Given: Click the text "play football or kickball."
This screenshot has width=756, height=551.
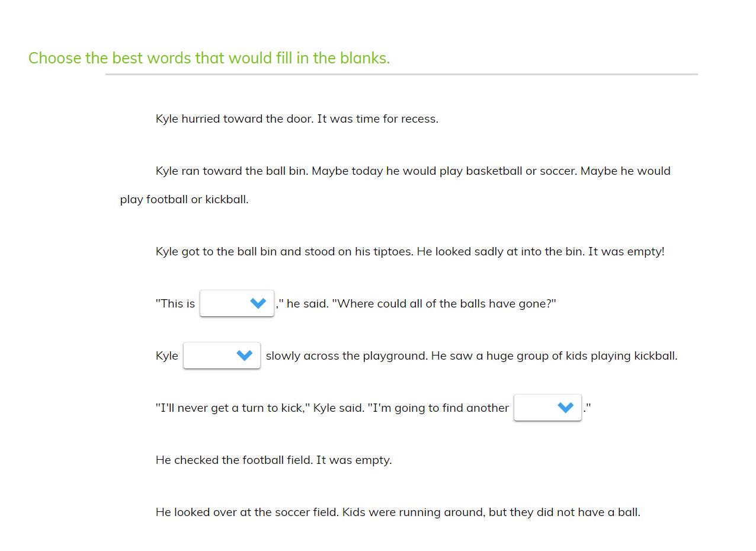Looking at the screenshot, I should [184, 199].
